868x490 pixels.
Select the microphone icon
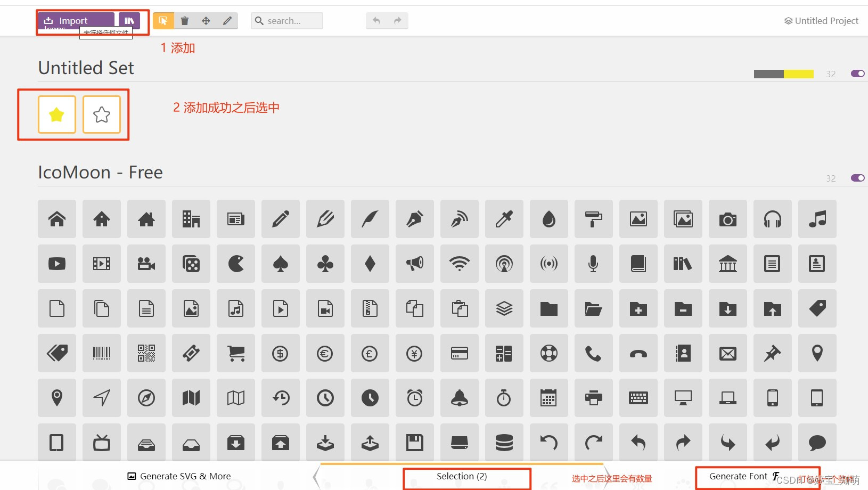594,264
